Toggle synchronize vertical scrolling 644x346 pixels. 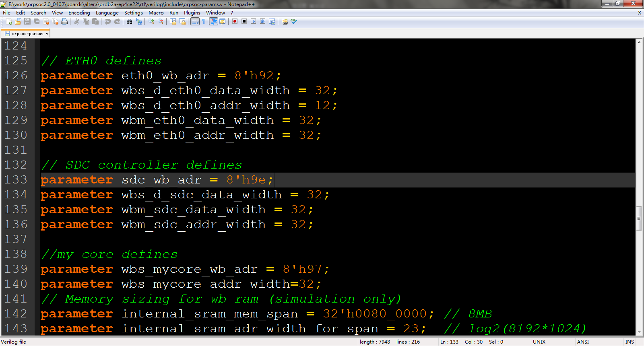(173, 22)
